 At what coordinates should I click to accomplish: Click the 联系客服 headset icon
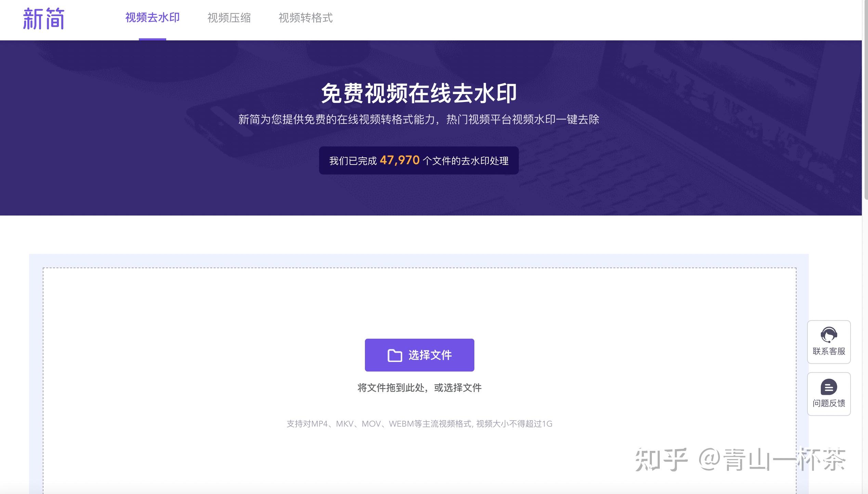click(829, 335)
